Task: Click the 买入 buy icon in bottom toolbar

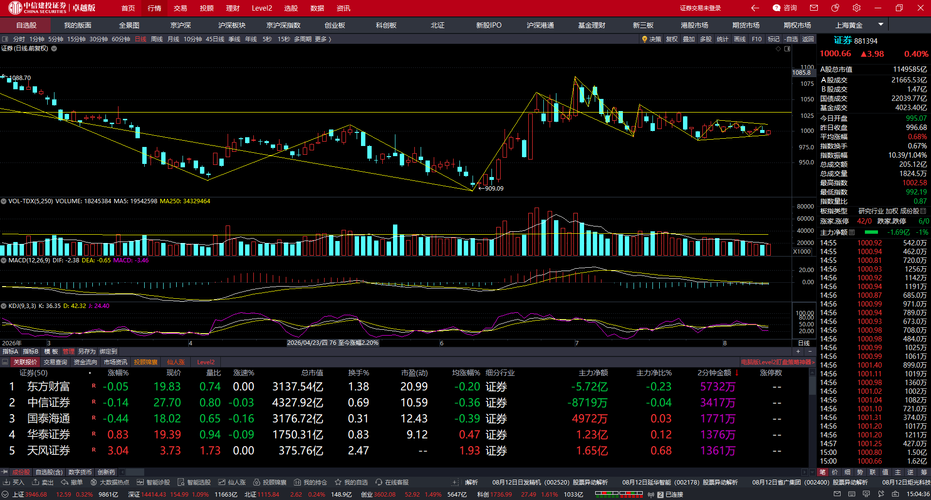Action: pos(7,482)
